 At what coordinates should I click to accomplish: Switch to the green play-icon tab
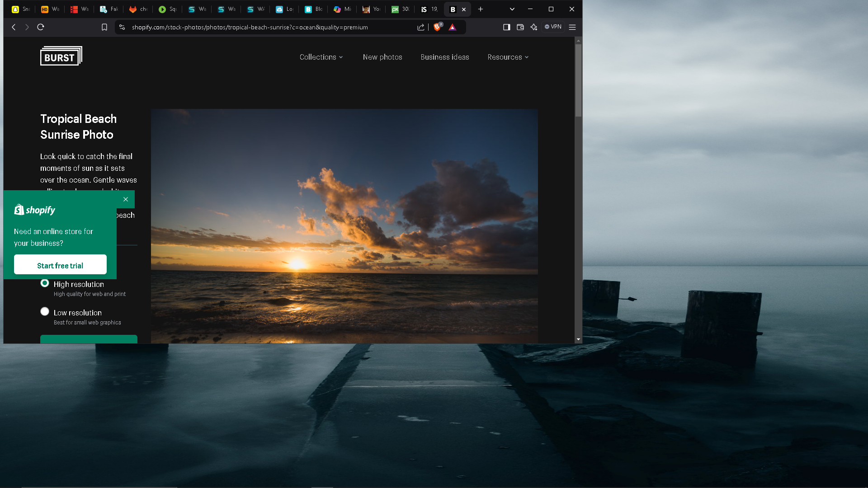point(168,9)
